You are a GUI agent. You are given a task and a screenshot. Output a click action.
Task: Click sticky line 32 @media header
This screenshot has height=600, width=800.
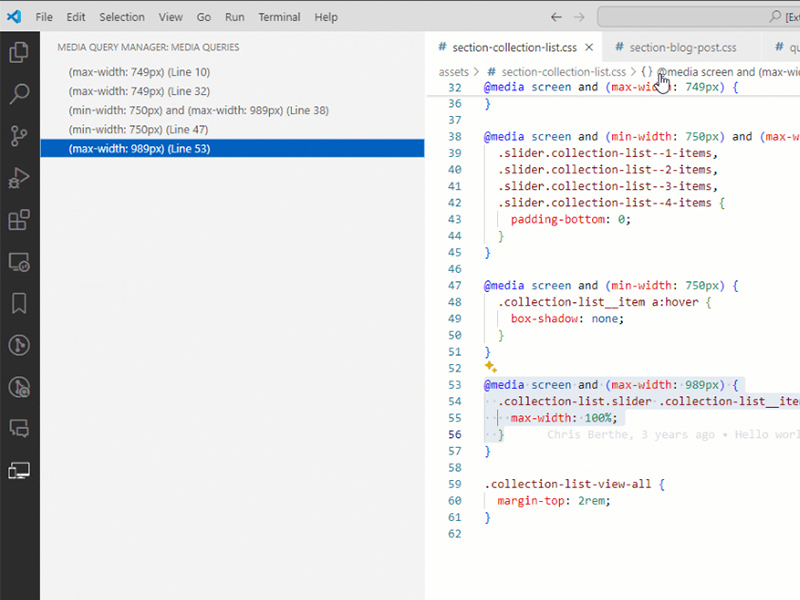611,87
